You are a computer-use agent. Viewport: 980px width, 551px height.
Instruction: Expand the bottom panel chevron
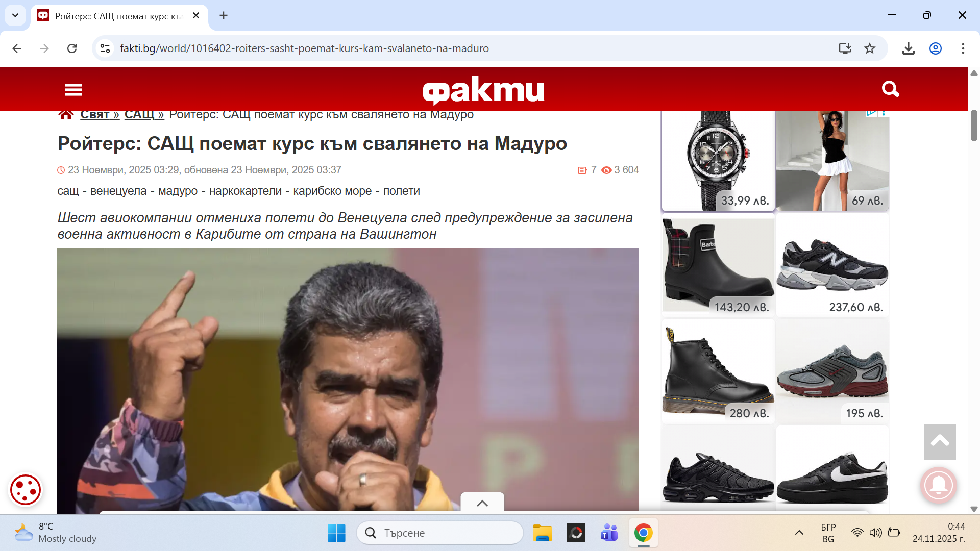click(482, 503)
